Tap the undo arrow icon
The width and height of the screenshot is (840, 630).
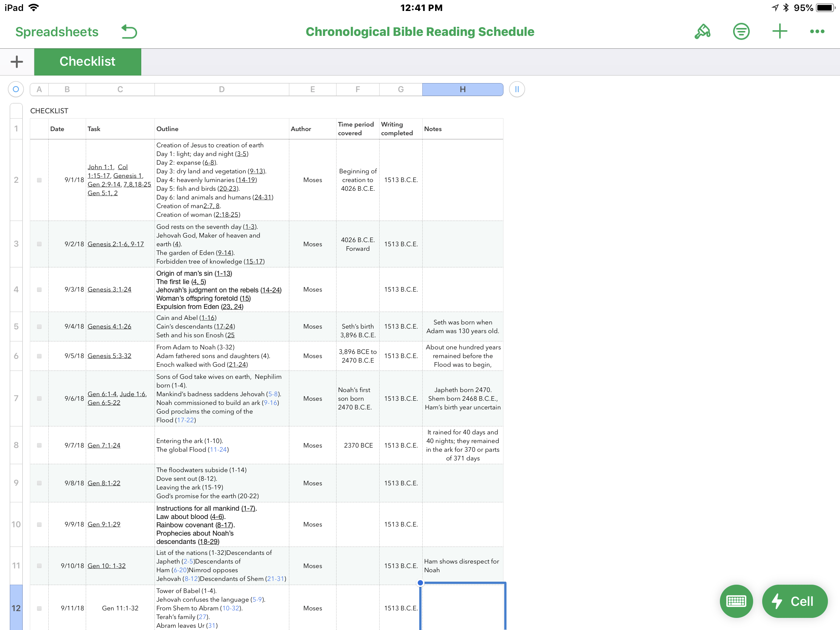[x=129, y=31]
